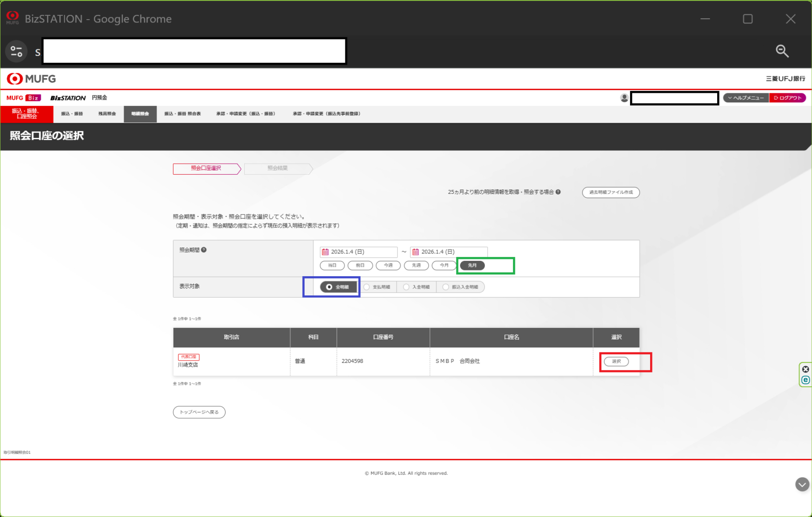
Task: Click the 過去明細ファイル作成 button
Action: pos(610,192)
